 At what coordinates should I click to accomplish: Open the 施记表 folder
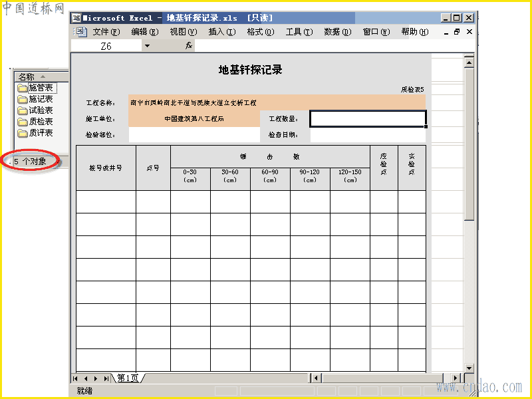click(x=36, y=99)
